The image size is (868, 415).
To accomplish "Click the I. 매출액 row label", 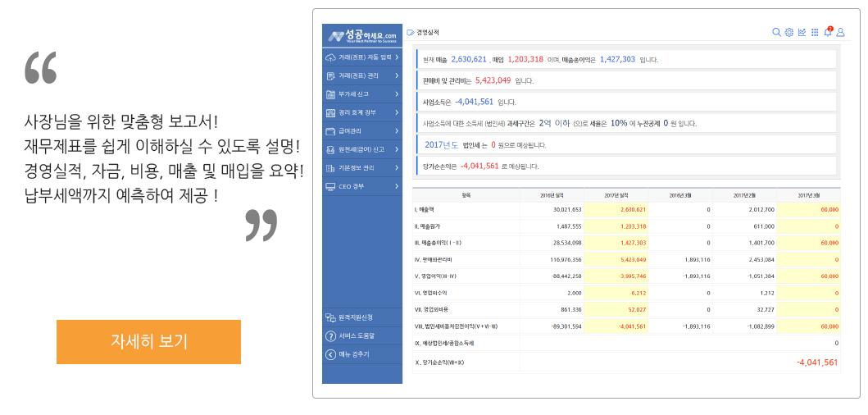I will click(x=424, y=210).
